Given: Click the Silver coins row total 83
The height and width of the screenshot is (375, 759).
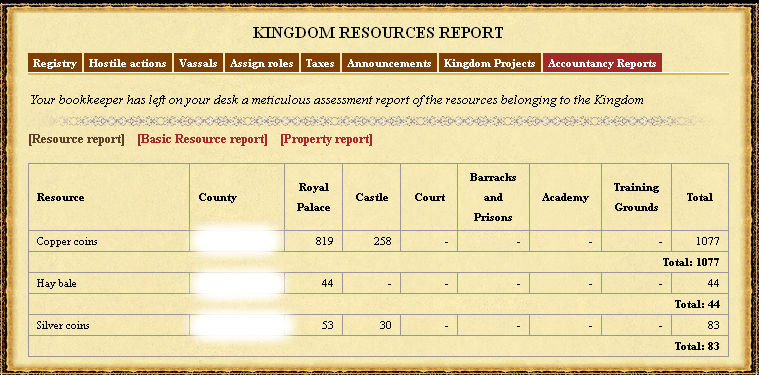Looking at the screenshot, I should click(x=713, y=326).
